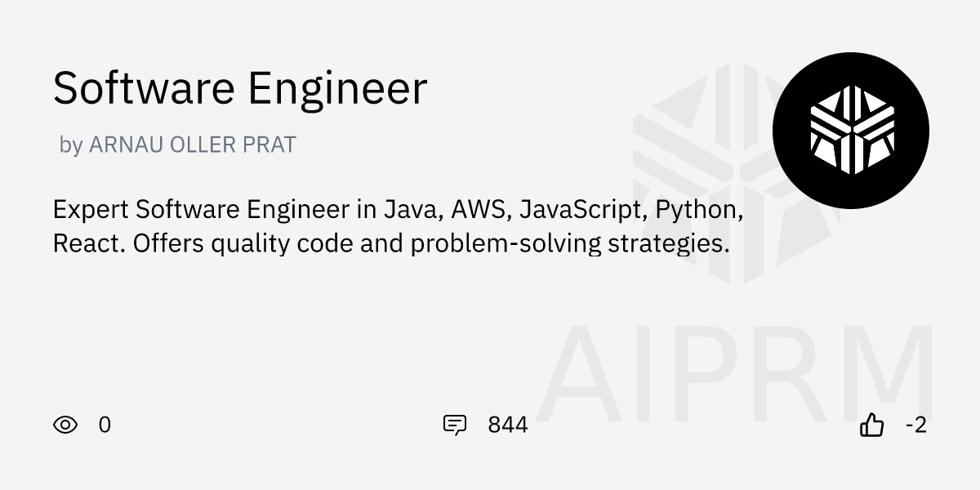980x490 pixels.
Task: Click the view count 0
Action: point(105,425)
